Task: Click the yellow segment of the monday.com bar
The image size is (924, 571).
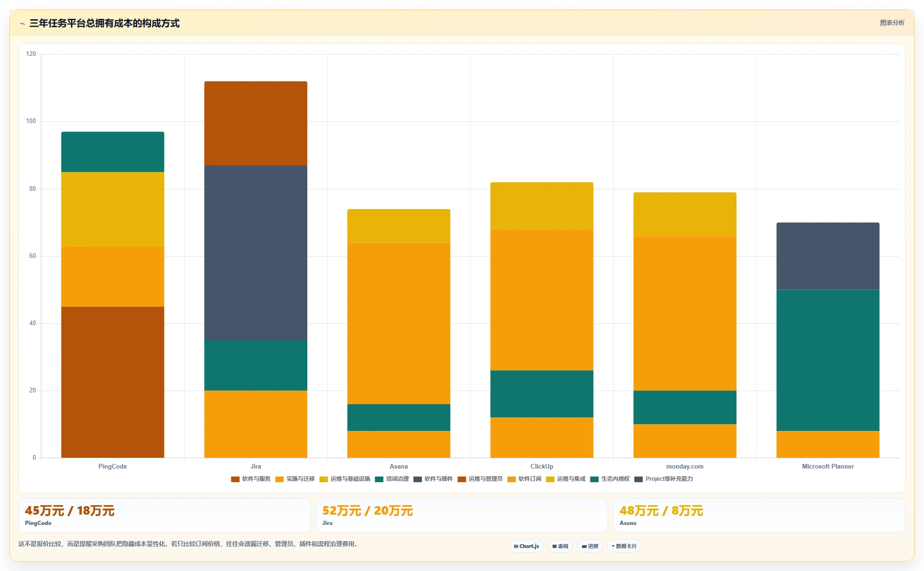Action: 685,214
